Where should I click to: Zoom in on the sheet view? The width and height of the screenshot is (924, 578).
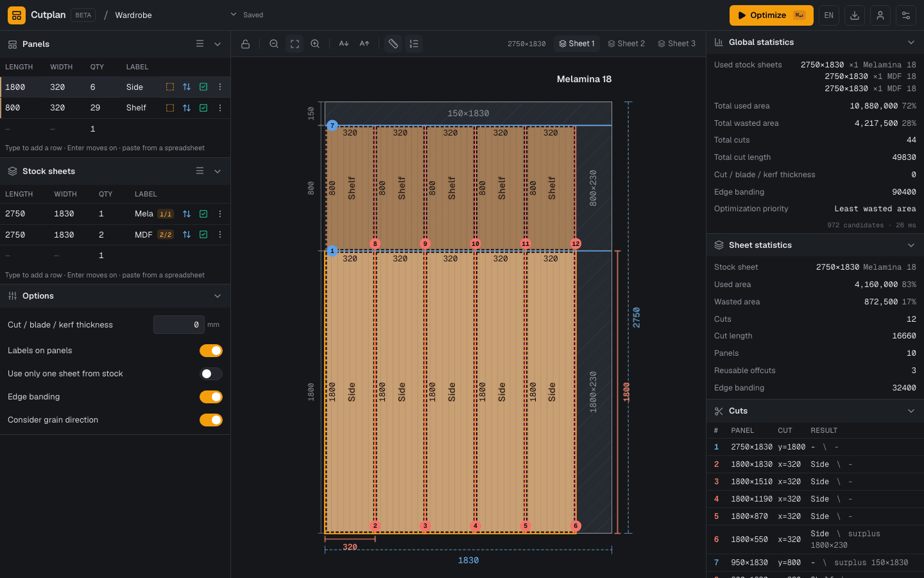point(315,44)
